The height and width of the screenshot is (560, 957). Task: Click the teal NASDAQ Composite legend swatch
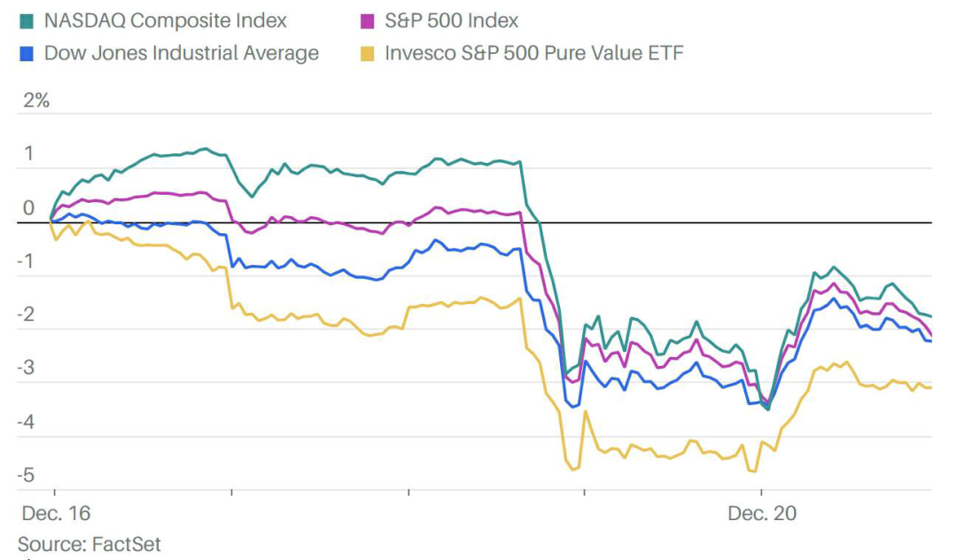pos(27,22)
